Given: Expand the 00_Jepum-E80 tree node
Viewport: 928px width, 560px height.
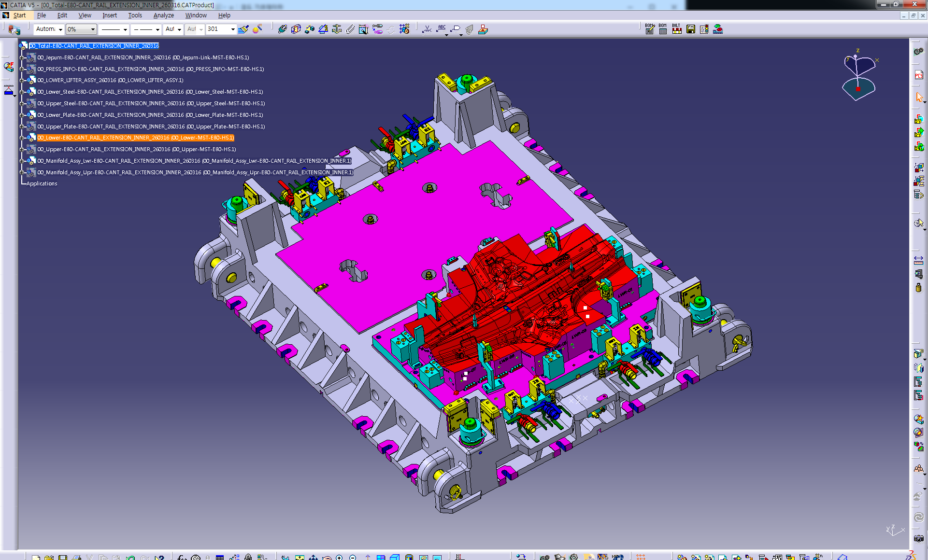Looking at the screenshot, I should (21, 57).
